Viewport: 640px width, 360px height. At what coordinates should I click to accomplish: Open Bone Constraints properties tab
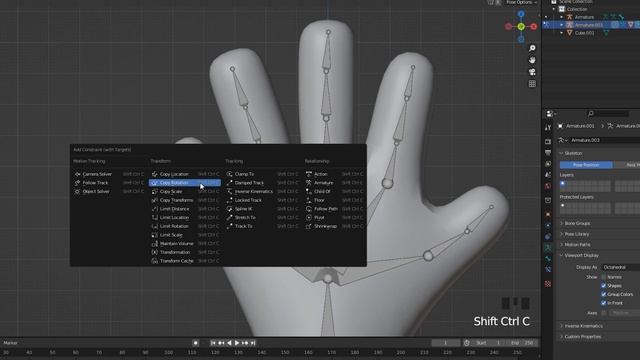(x=548, y=269)
